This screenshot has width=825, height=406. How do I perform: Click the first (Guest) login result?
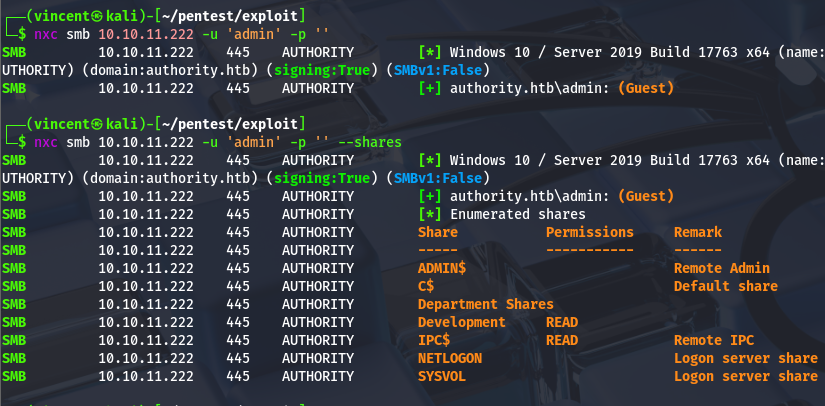coord(646,88)
